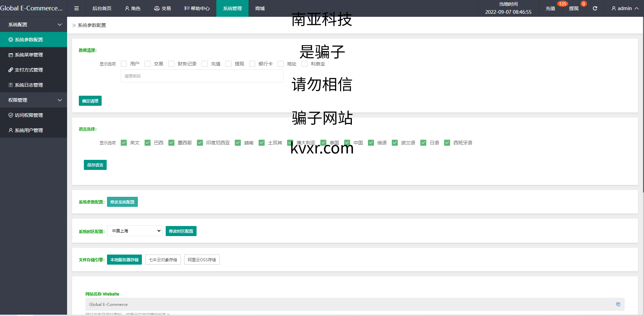The image size is (644, 316).
Task: Click the 修改系统配置 button
Action: pos(122,202)
